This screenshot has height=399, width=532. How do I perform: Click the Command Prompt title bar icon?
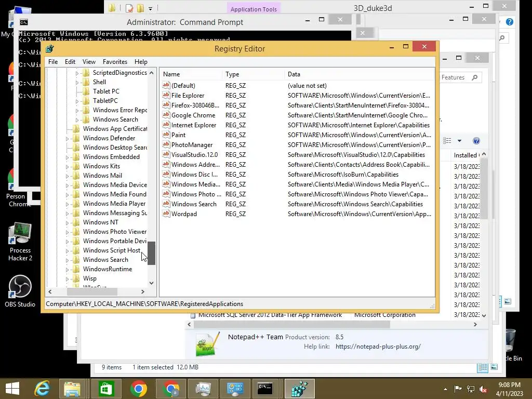pos(24,22)
